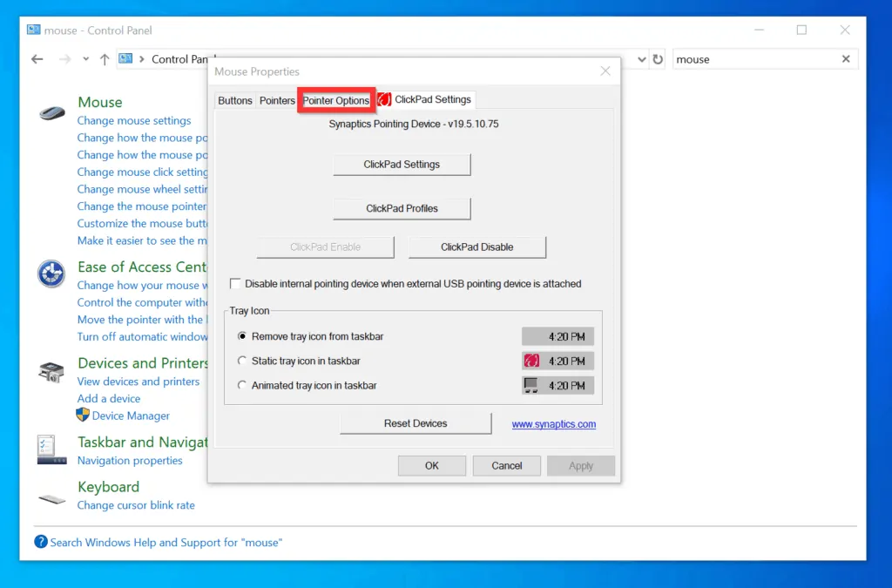Select Static tray icon in taskbar

pyautogui.click(x=242, y=361)
